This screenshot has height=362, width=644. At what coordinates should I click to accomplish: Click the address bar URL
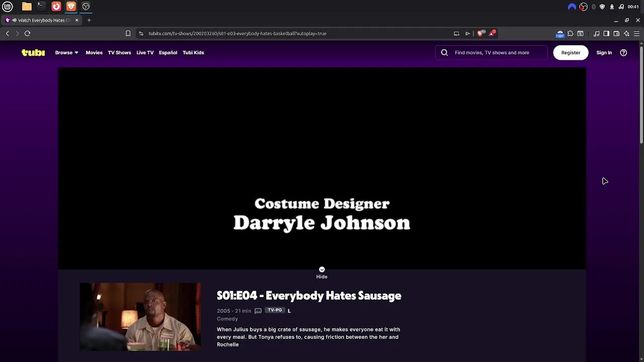pyautogui.click(x=237, y=33)
